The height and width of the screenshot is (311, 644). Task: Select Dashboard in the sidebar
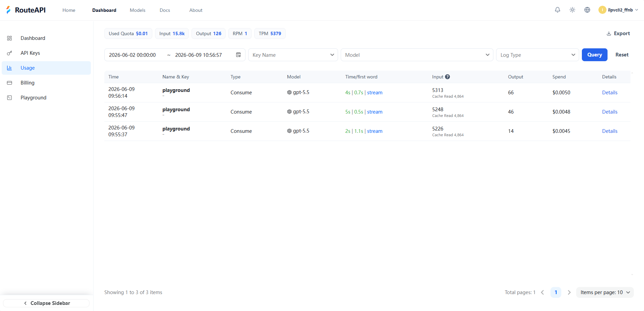point(46,38)
